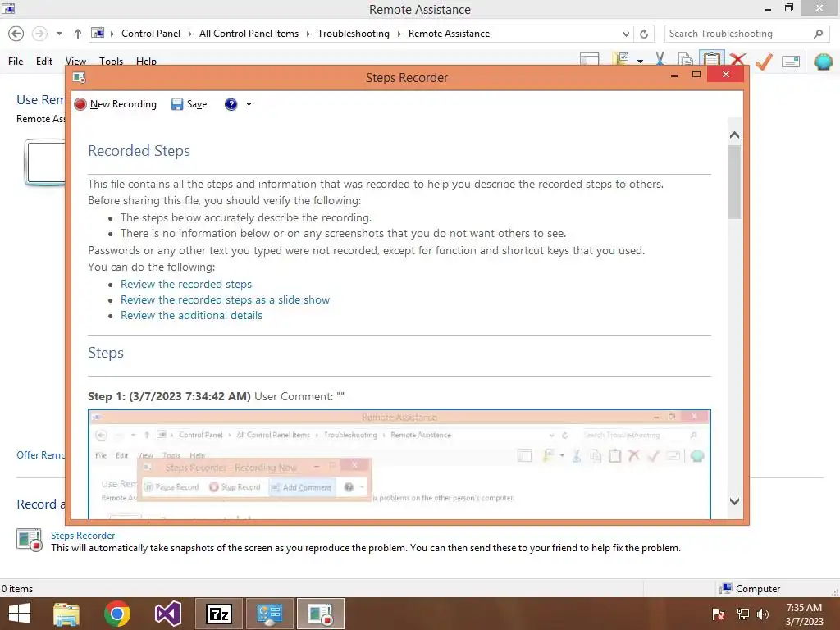This screenshot has width=840, height=630.
Task: Maximize the Steps Recorder window
Action: (696, 75)
